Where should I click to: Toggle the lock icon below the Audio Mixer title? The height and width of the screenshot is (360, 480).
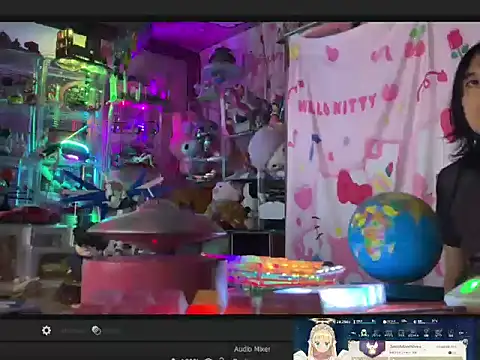tap(222, 359)
